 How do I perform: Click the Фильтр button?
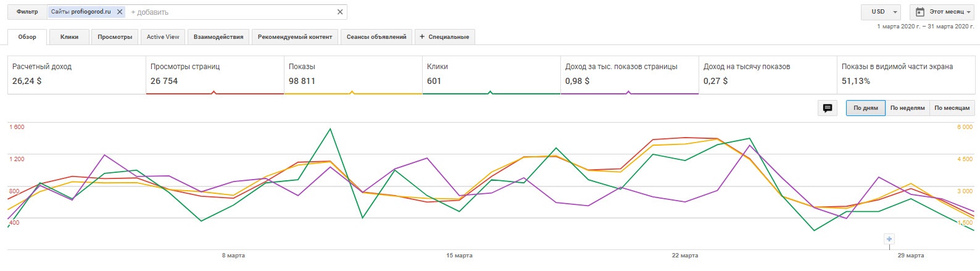pyautogui.click(x=27, y=12)
